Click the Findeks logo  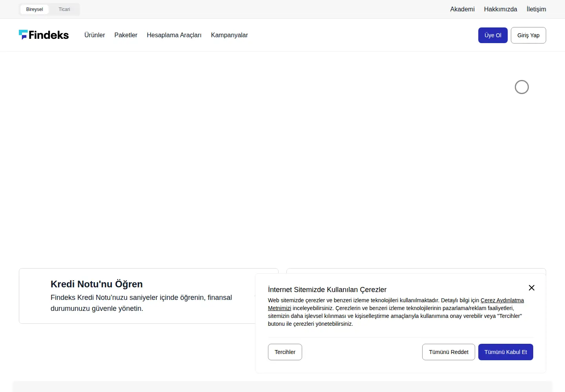coord(44,35)
